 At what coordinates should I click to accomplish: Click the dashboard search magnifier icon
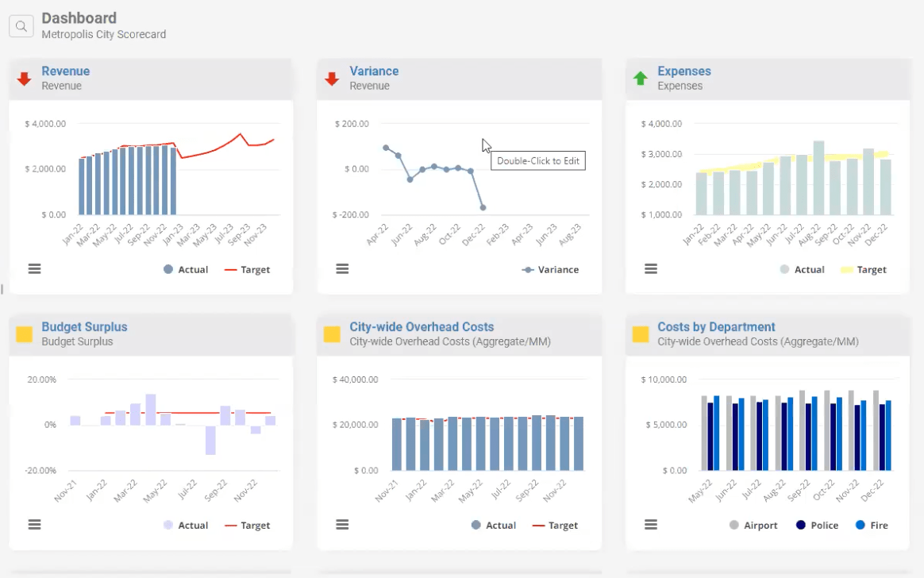(x=21, y=26)
